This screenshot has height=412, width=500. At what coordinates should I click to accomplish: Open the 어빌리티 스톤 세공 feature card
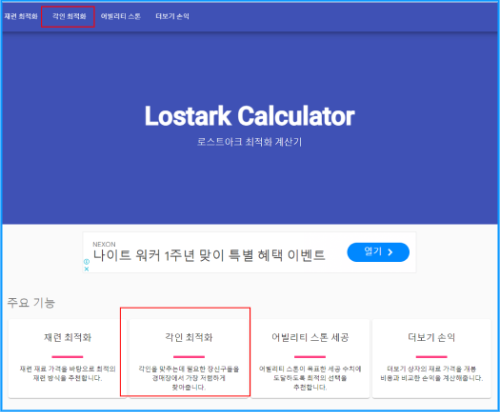[310, 358]
